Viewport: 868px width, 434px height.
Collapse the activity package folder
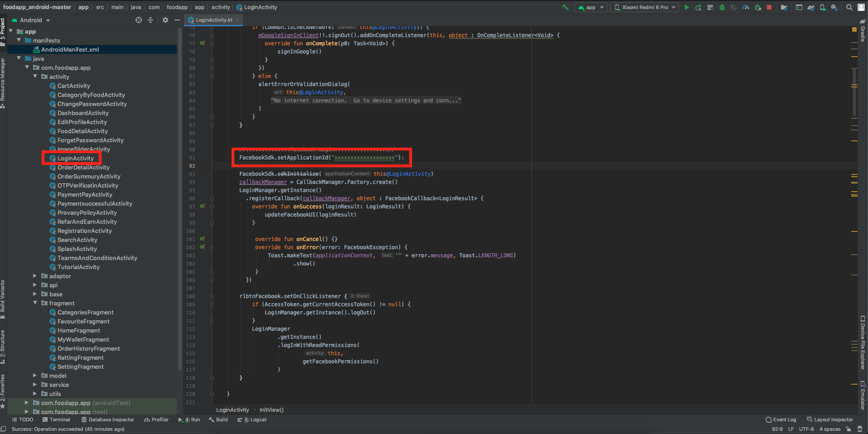click(x=35, y=77)
